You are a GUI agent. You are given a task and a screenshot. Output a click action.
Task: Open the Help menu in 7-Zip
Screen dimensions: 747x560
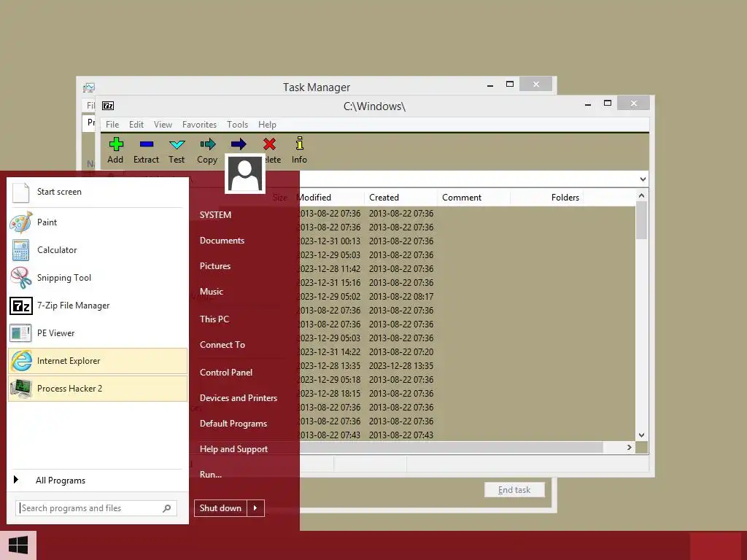click(x=267, y=125)
